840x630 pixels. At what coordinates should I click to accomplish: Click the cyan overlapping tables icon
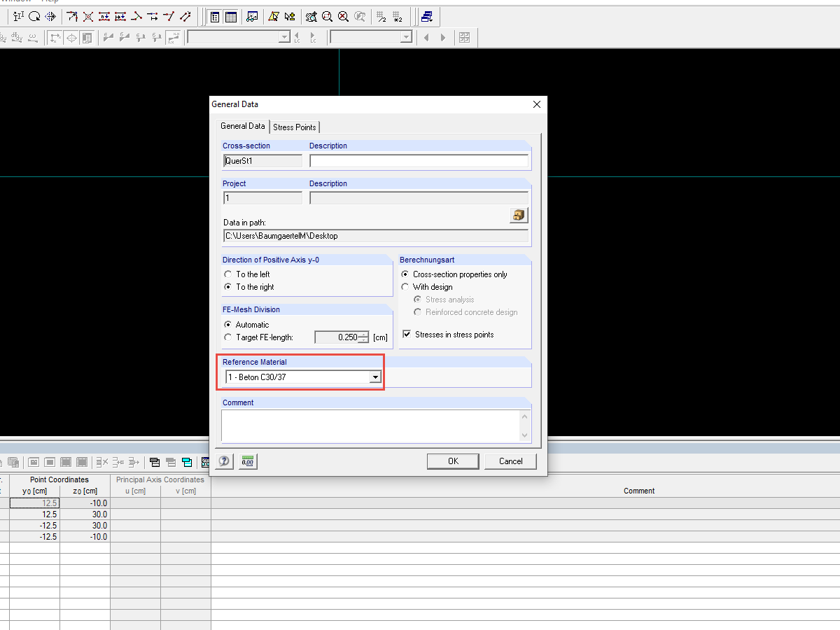(187, 462)
